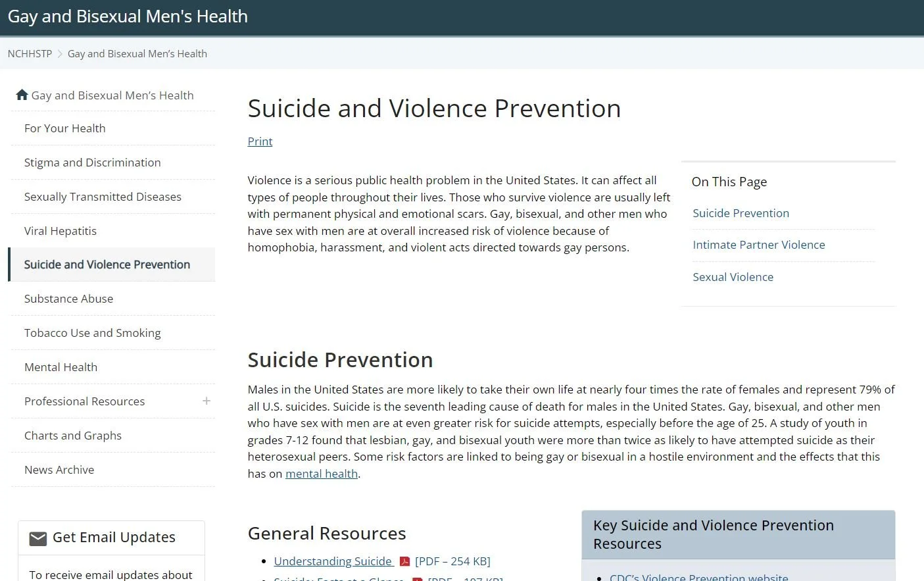Click the General Resources heading
Screen dimensions: 924x581
pyautogui.click(x=327, y=534)
